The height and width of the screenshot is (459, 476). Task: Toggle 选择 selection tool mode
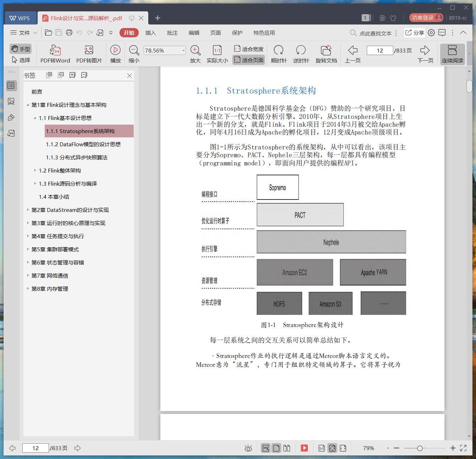21,60
